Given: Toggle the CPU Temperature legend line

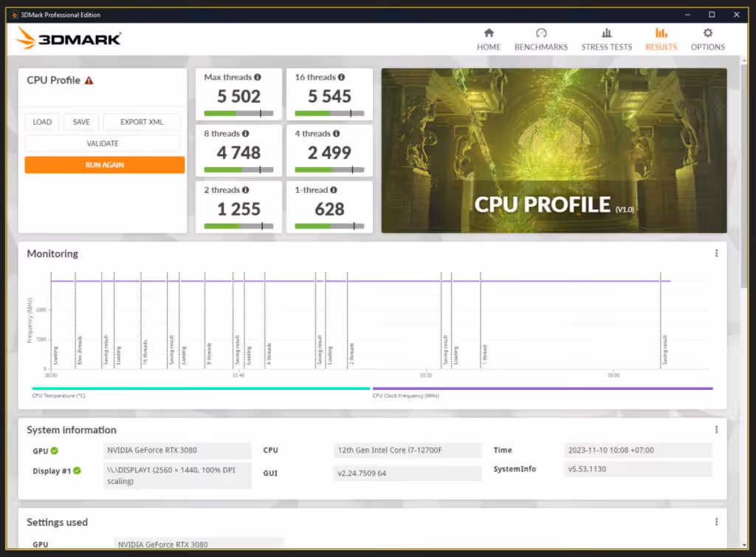Looking at the screenshot, I should [201, 389].
